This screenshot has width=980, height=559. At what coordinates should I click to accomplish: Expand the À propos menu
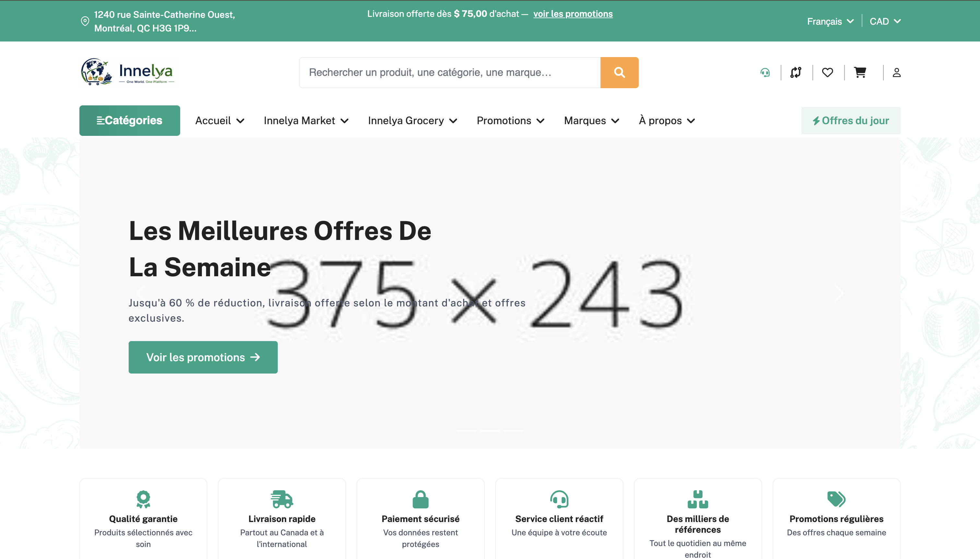667,121
